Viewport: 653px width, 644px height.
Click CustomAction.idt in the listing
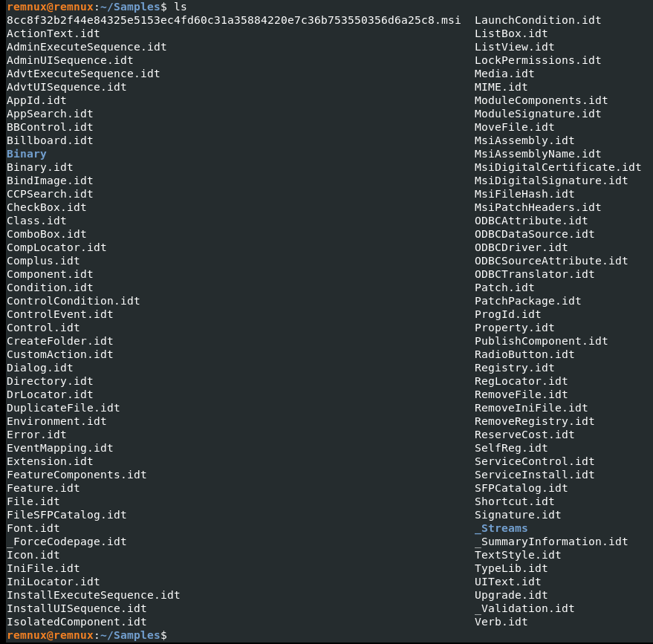(59, 354)
